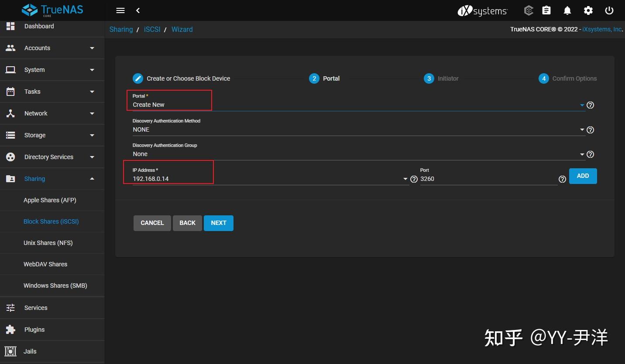Screen dimensions: 625x364
Task: Click the clipboard task manager icon
Action: (546, 10)
